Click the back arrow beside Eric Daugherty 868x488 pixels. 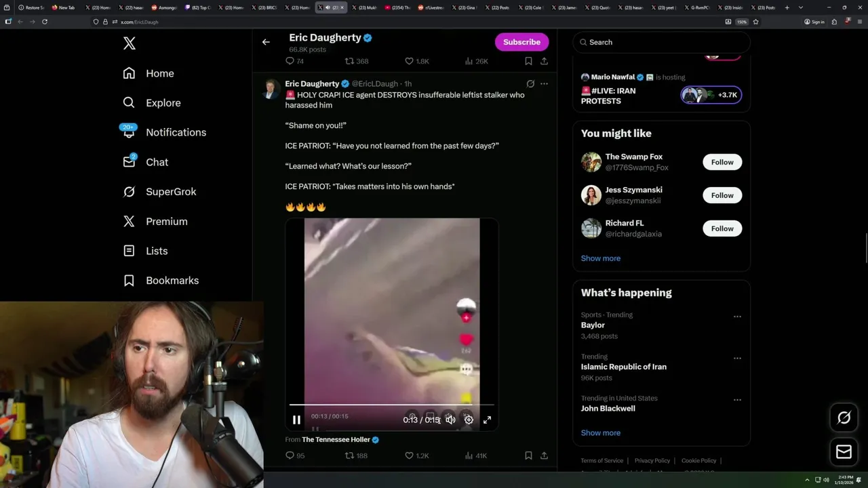click(266, 42)
